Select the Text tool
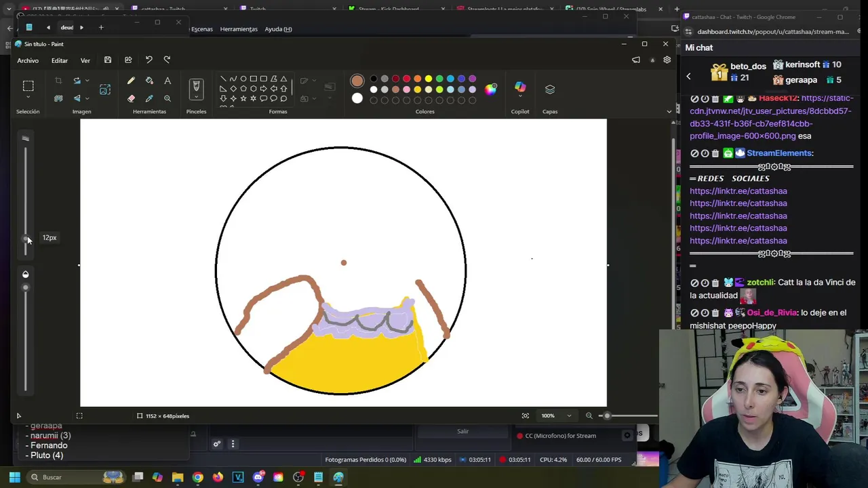Image resolution: width=868 pixels, height=488 pixels. point(167,81)
